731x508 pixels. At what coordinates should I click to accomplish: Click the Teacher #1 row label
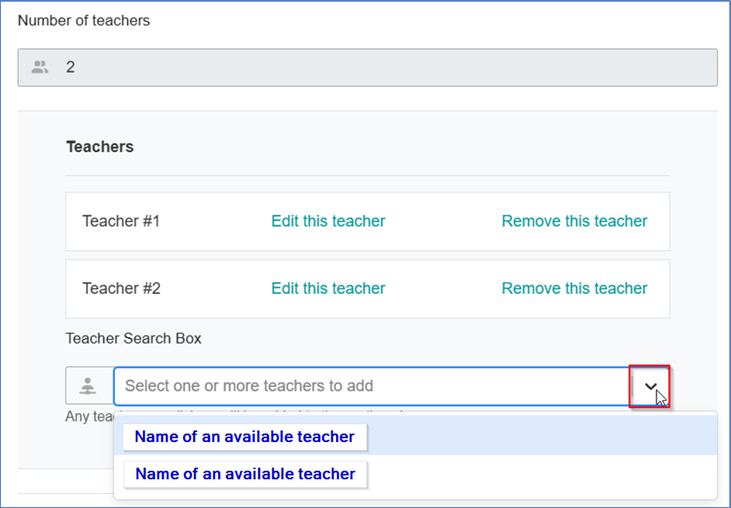tap(121, 221)
